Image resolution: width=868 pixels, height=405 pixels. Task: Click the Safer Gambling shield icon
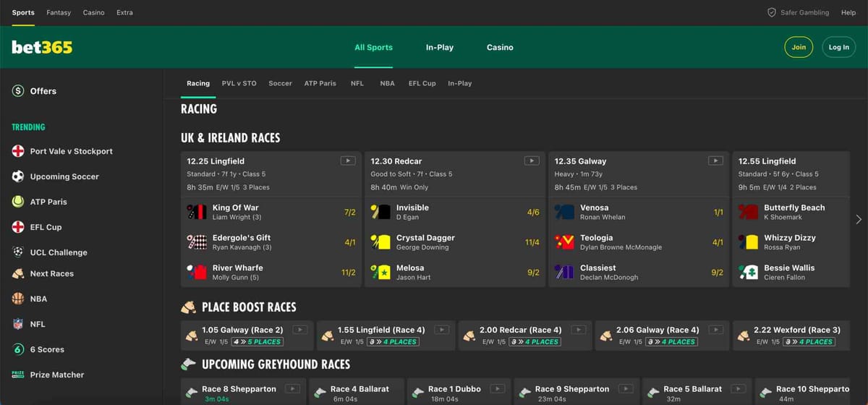click(x=772, y=12)
